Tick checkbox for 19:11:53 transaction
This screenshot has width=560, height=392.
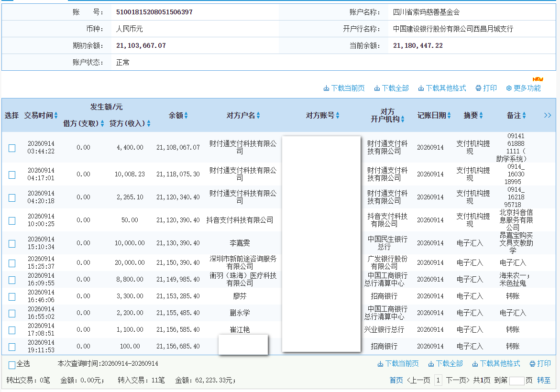(12, 347)
